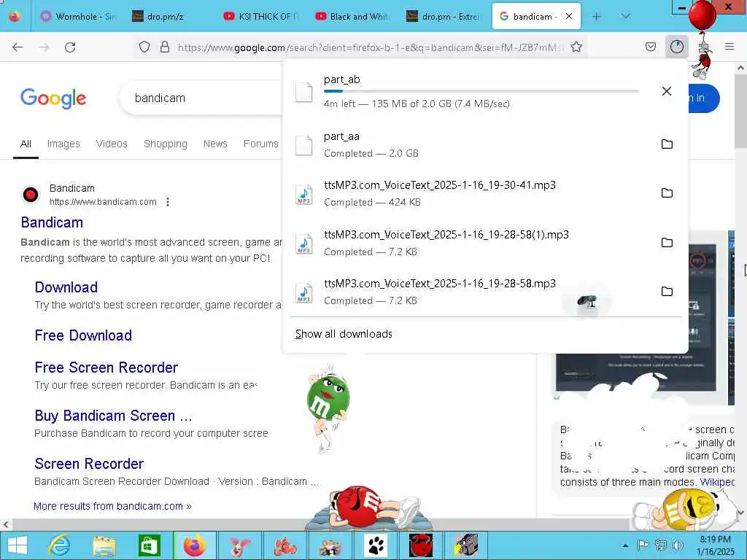Show hidden system tray icons
The image size is (747, 560).
625,545
